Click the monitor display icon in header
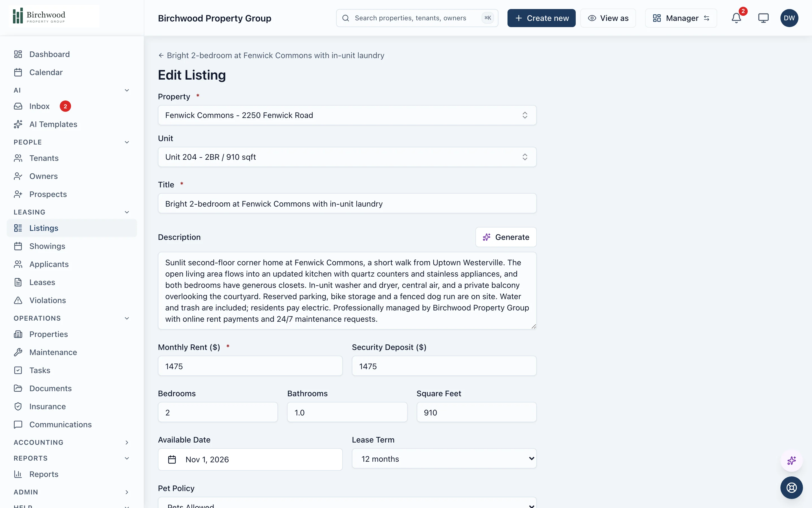Screen dimensions: 812x508 pos(763,18)
